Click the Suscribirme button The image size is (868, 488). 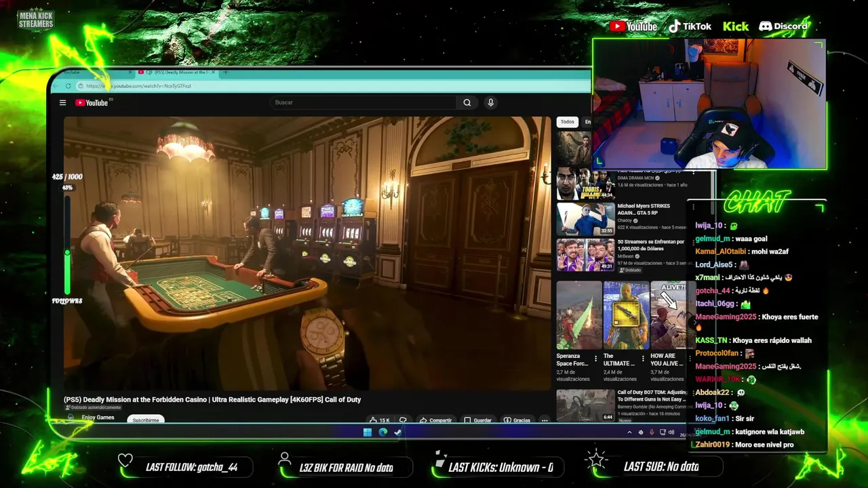click(x=146, y=420)
